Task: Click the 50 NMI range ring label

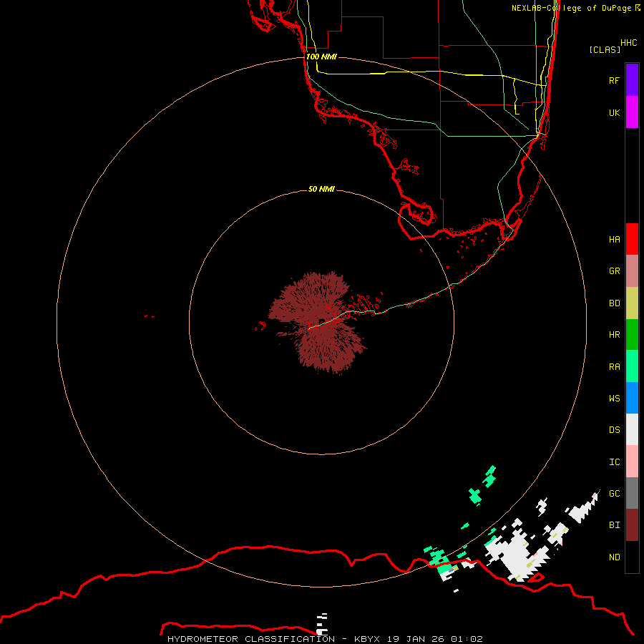Action: [x=321, y=189]
